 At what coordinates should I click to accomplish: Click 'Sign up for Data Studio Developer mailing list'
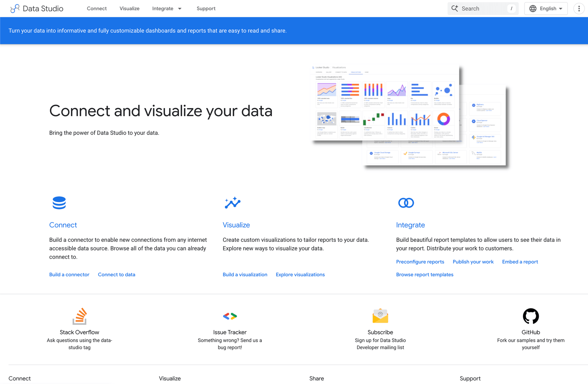(380, 344)
